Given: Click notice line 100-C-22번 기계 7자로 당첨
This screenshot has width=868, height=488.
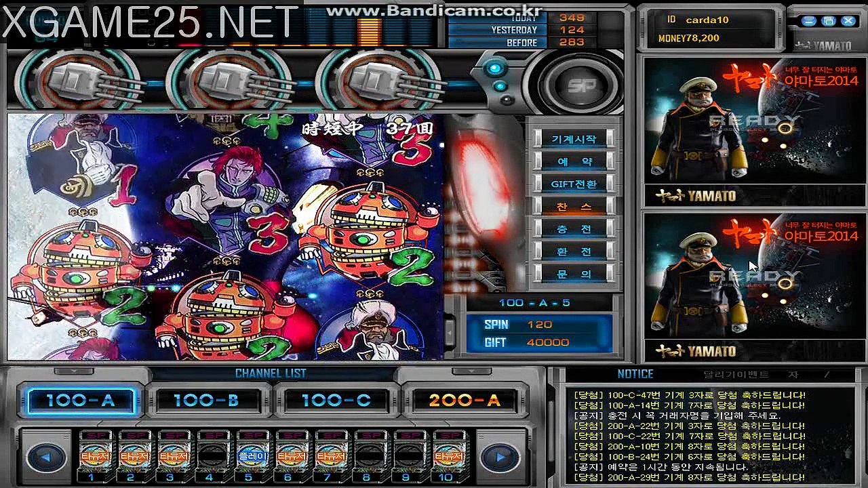Looking at the screenshot, I should pos(689,436).
